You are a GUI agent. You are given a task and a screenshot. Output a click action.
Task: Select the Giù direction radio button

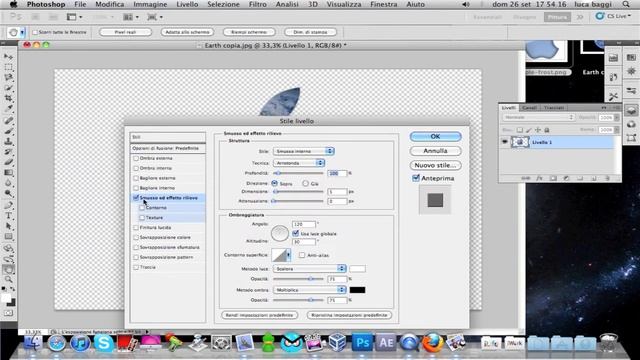(305, 184)
